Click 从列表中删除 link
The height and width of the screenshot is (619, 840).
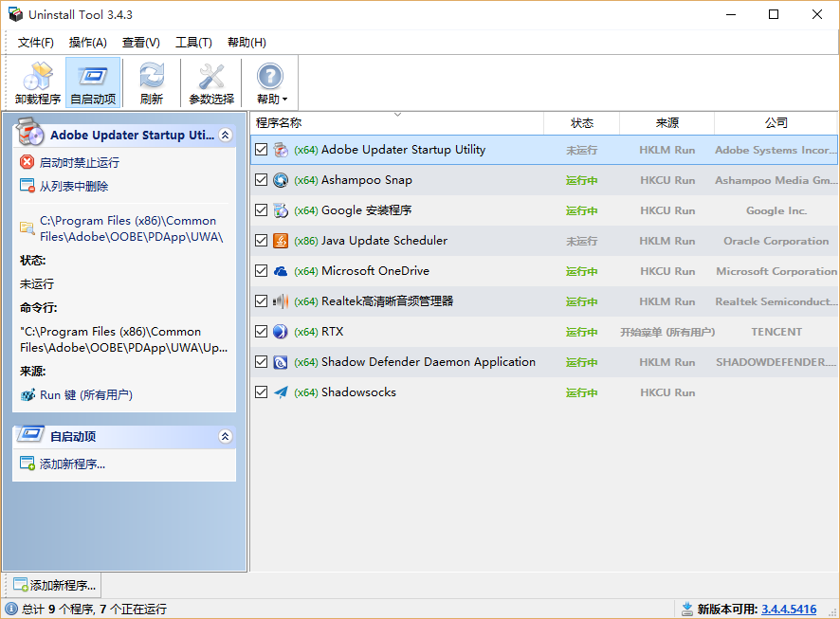74,186
